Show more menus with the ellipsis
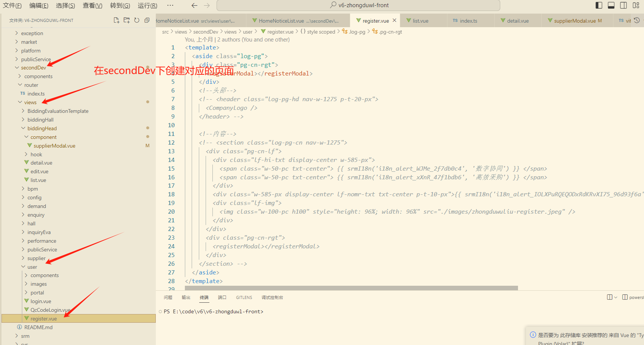This screenshot has width=644, height=345. tap(170, 5)
